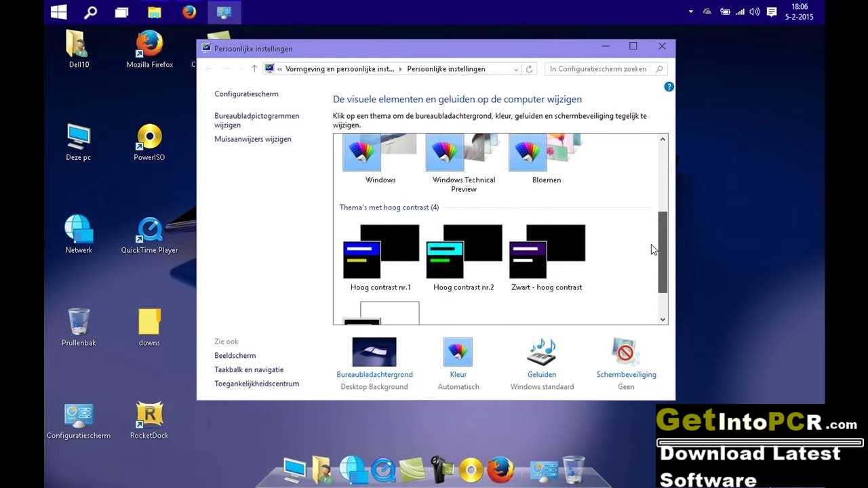Open the Beeldscherm link
Screen dimensions: 868x488
pyautogui.click(x=235, y=356)
